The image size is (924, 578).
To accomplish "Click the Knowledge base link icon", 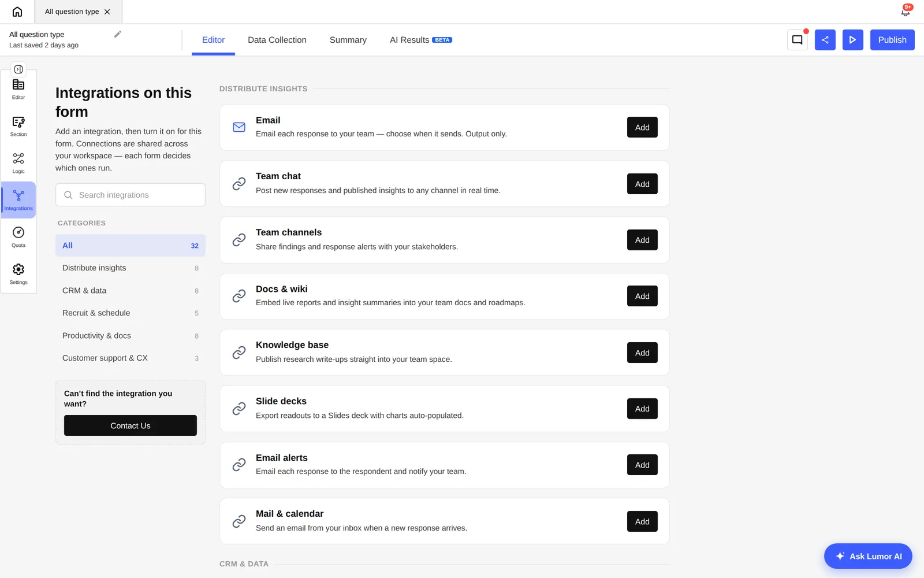I will 239,353.
